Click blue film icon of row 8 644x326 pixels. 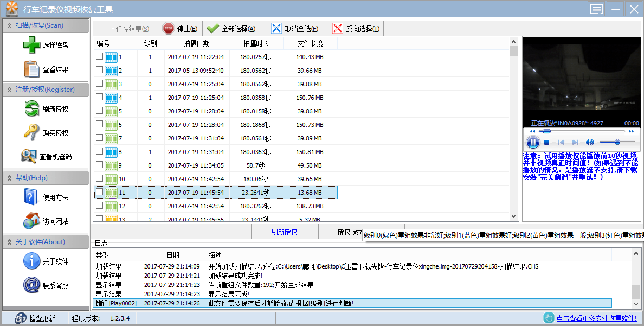click(111, 152)
